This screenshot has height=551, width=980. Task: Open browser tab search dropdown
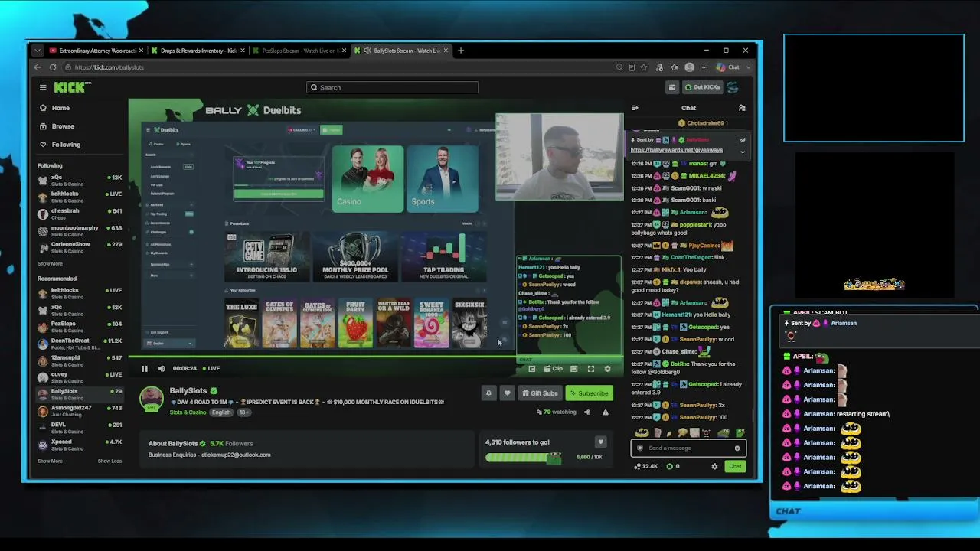coord(37,51)
